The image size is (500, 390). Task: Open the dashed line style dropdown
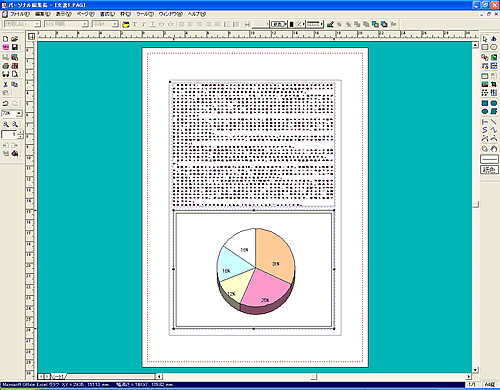[x=315, y=24]
